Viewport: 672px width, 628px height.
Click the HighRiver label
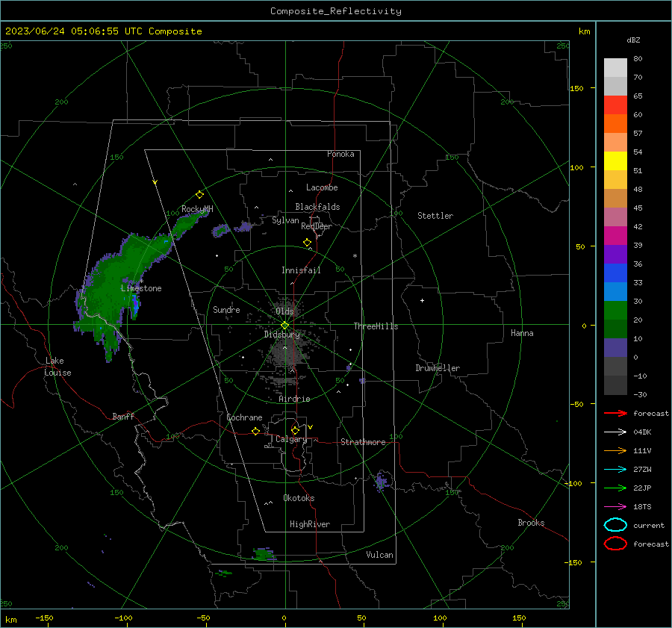click(x=310, y=524)
